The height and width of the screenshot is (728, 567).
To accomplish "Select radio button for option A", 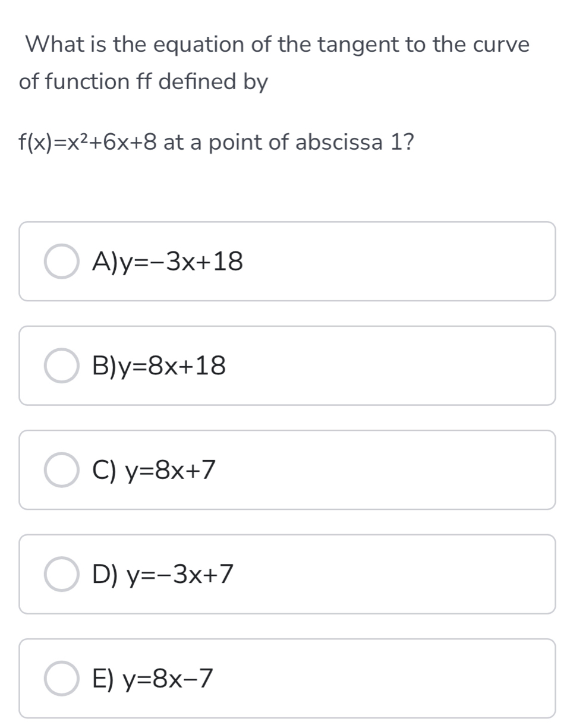I will 61,261.
